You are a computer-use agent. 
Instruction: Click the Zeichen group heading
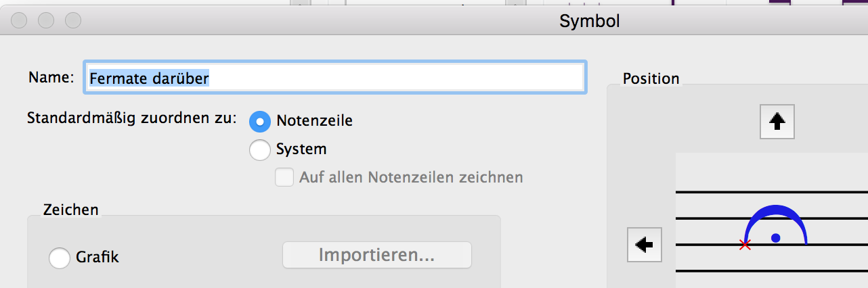(x=71, y=210)
